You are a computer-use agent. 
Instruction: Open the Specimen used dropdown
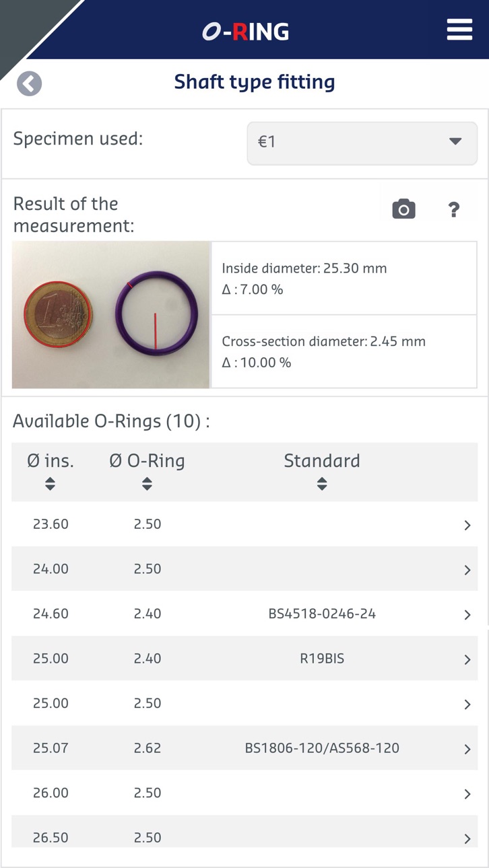(362, 143)
